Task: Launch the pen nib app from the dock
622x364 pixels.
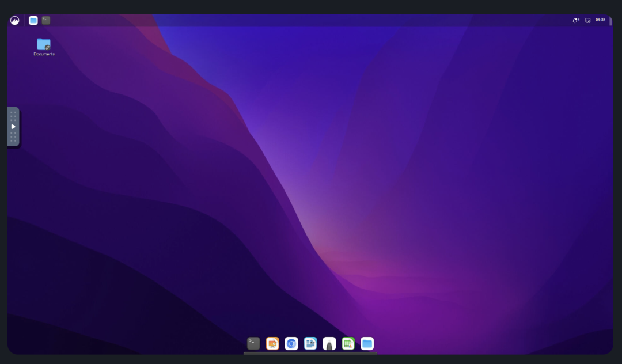Action: pos(329,344)
